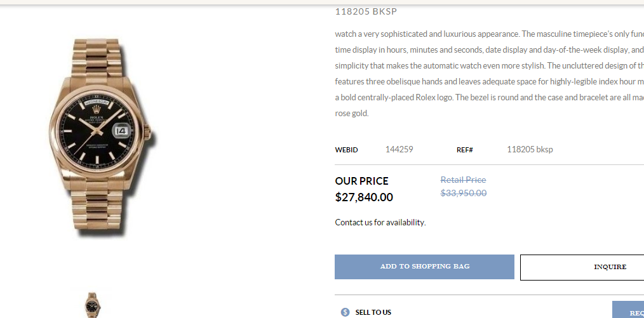
Task: Click the REF# label
Action: (464, 150)
